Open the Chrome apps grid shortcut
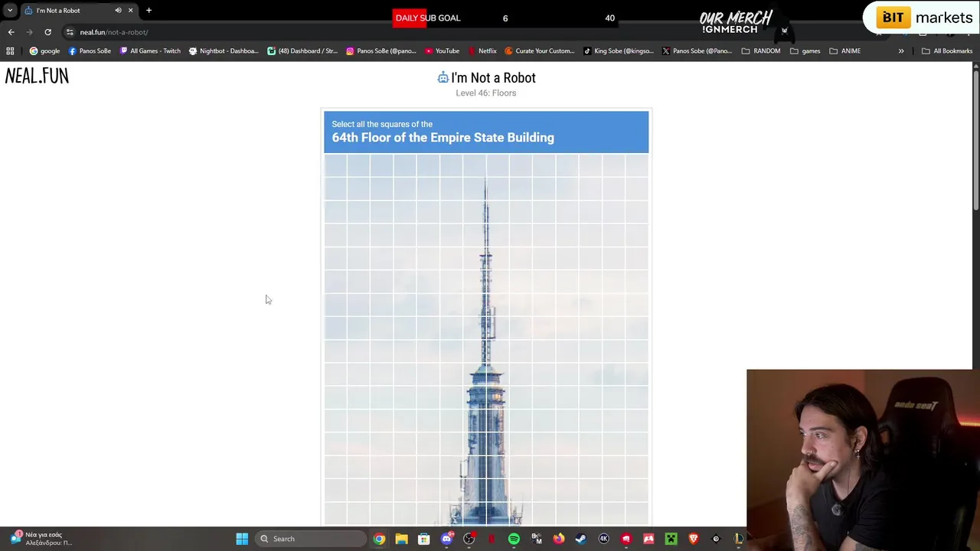Viewport: 980px width, 551px height. (x=10, y=51)
